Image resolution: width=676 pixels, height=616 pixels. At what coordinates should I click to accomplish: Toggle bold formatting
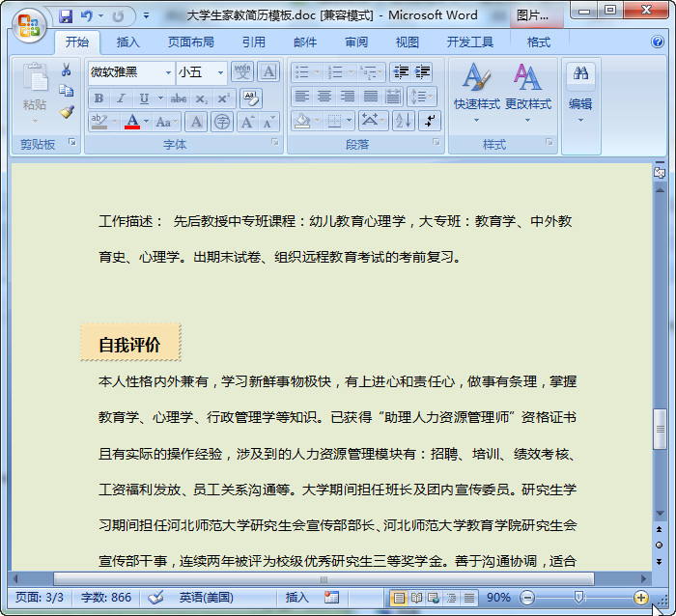(99, 98)
